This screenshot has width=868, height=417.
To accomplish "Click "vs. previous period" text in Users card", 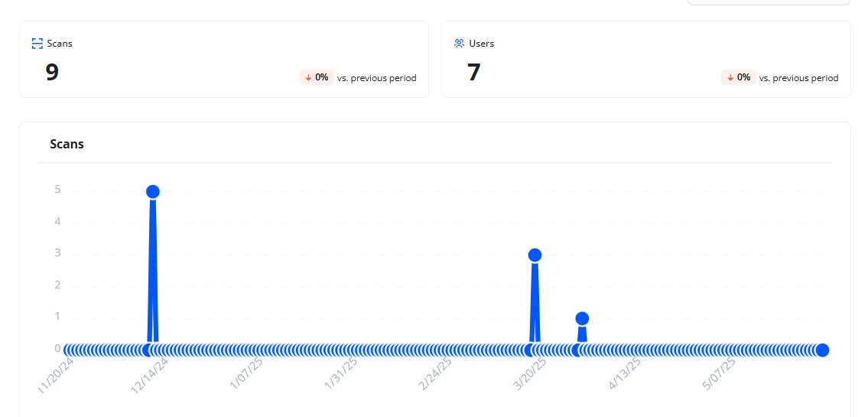I will click(x=798, y=78).
